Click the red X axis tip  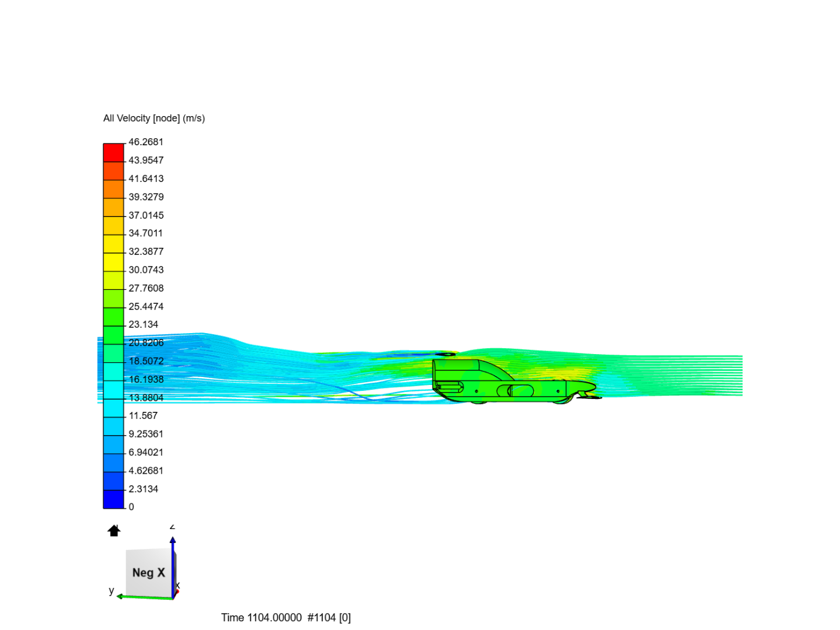tap(177, 592)
